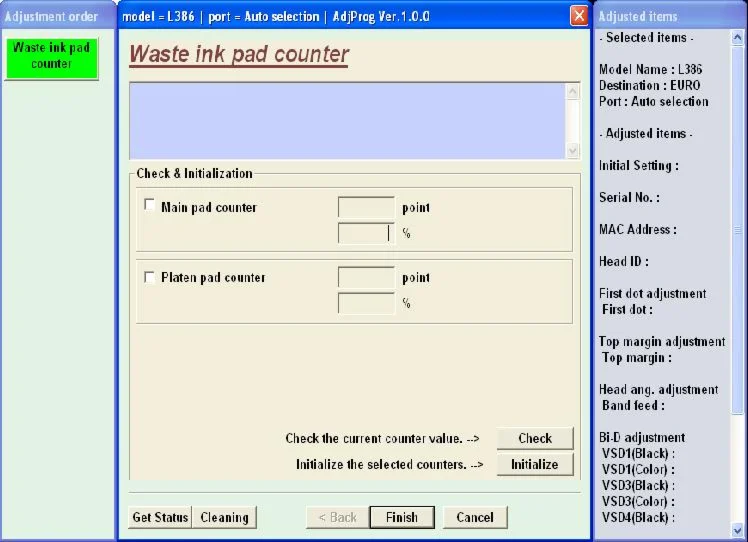Click the Main pad counter point field
Image resolution: width=748 pixels, height=542 pixels.
pyautogui.click(x=366, y=208)
